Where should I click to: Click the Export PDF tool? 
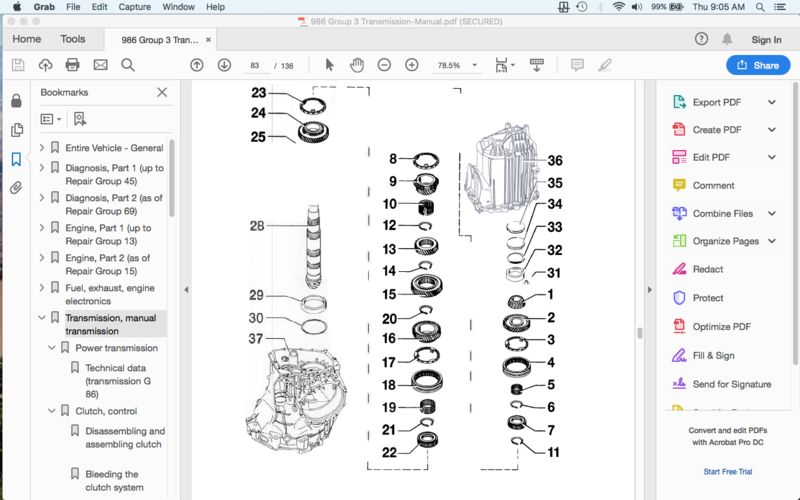point(716,102)
